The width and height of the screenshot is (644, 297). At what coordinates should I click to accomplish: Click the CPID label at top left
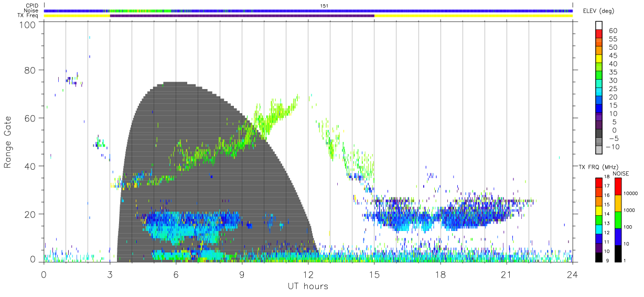(x=31, y=6)
